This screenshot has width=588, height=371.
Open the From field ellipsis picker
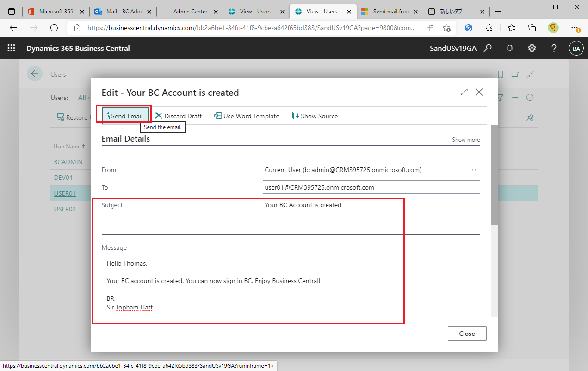pos(472,169)
